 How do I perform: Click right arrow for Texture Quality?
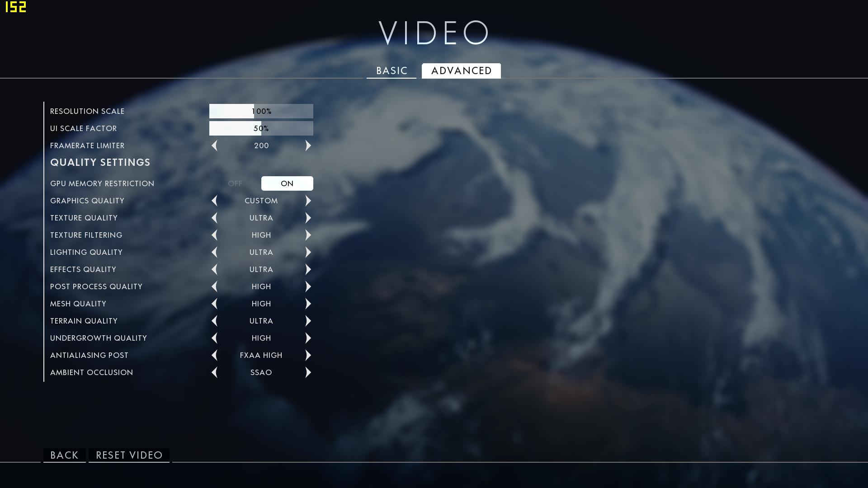pos(308,218)
